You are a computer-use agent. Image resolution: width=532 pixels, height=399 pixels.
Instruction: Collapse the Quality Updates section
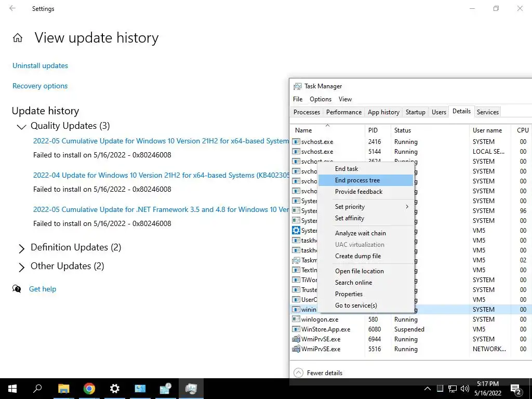coord(21,127)
